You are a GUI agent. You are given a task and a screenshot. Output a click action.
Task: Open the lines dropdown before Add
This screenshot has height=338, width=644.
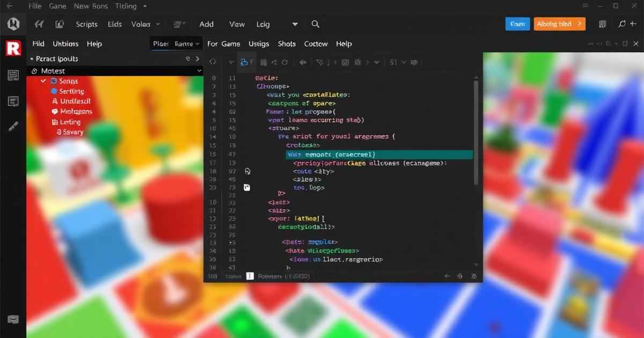180,24
